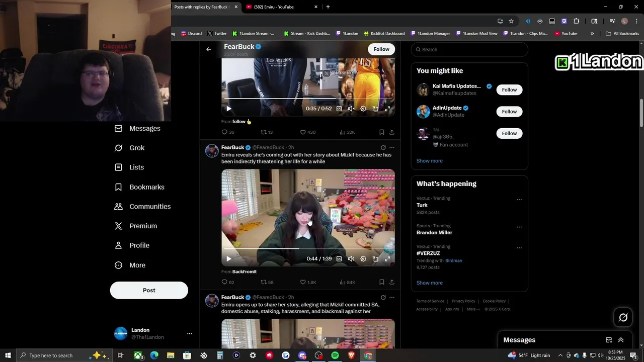Open more options on Mizkif threat post
Viewport: 644px width, 362px height.
pyautogui.click(x=392, y=148)
